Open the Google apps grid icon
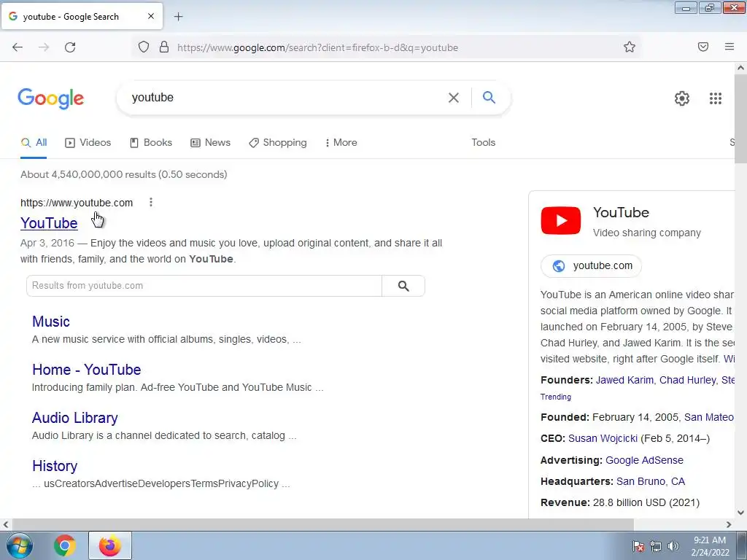The height and width of the screenshot is (560, 747). pyautogui.click(x=715, y=98)
